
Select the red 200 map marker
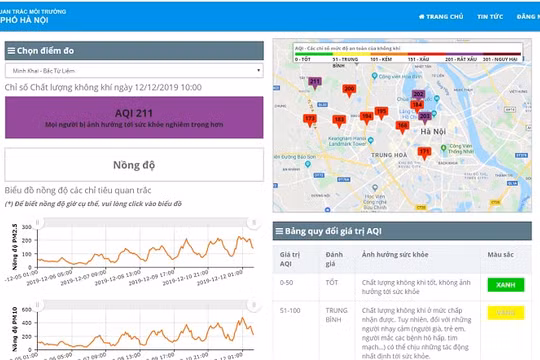(349, 90)
